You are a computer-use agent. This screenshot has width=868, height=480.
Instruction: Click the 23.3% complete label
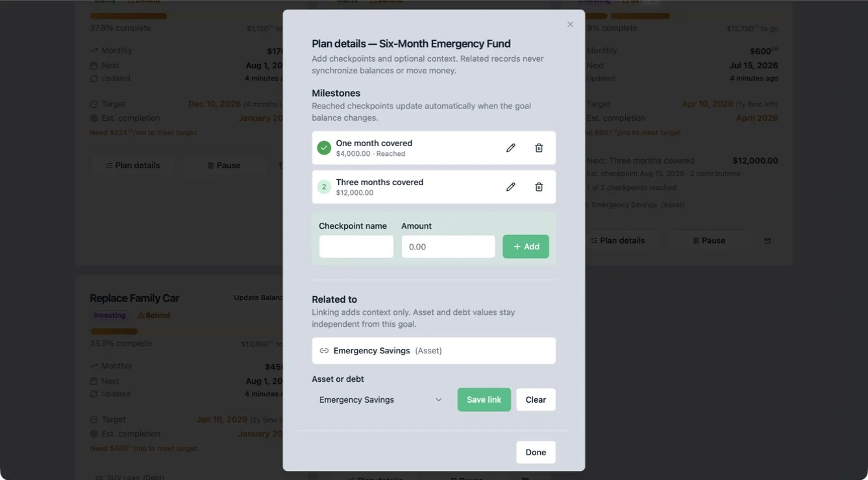tap(121, 344)
